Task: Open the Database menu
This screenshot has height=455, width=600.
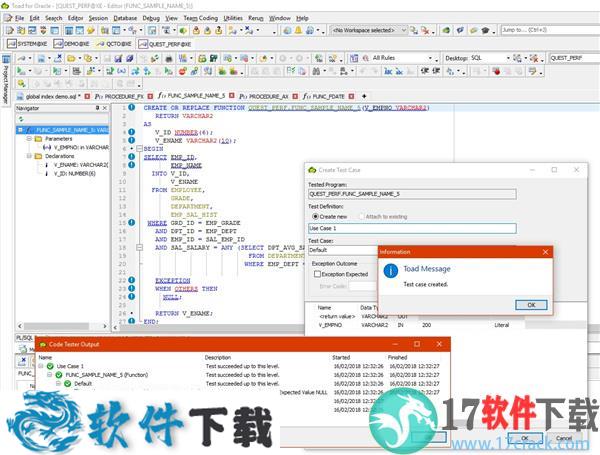Action: coord(125,18)
